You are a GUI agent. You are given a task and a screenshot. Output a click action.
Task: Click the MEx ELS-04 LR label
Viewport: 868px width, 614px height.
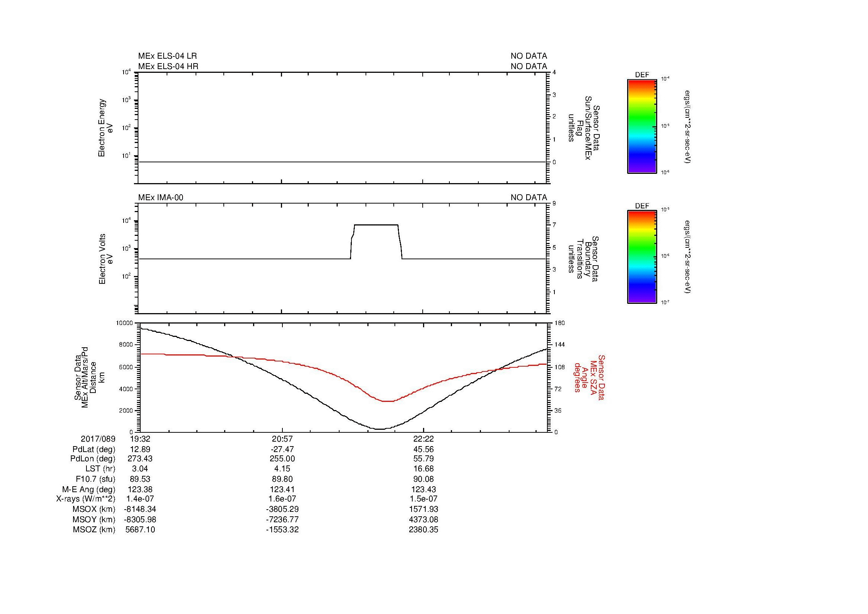[x=167, y=56]
